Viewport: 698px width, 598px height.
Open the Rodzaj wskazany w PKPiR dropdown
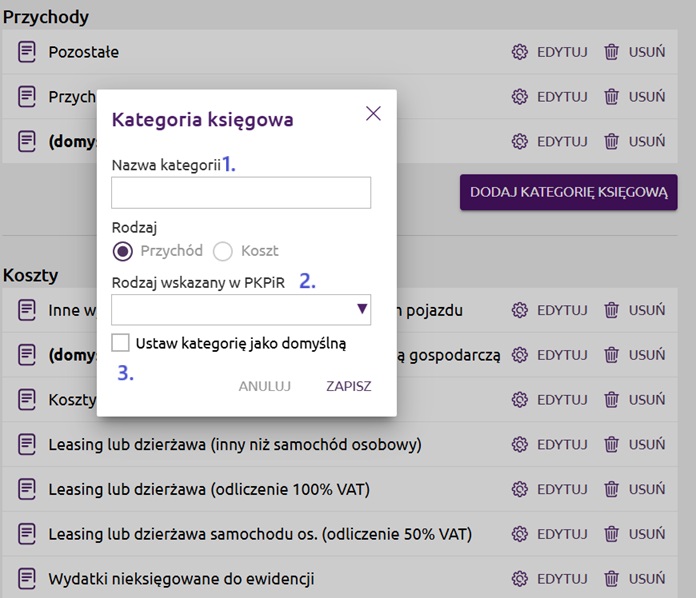[x=241, y=309]
